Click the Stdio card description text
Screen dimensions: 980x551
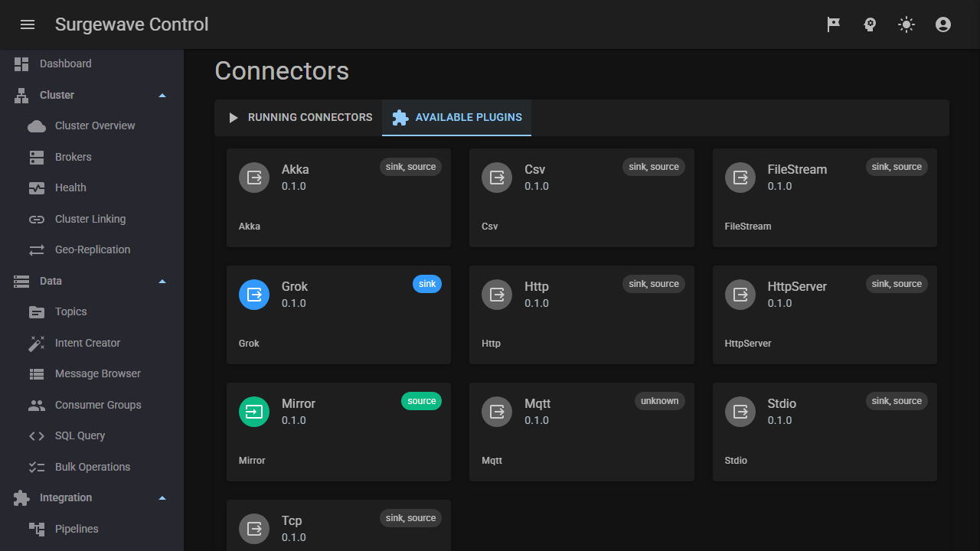736,461
